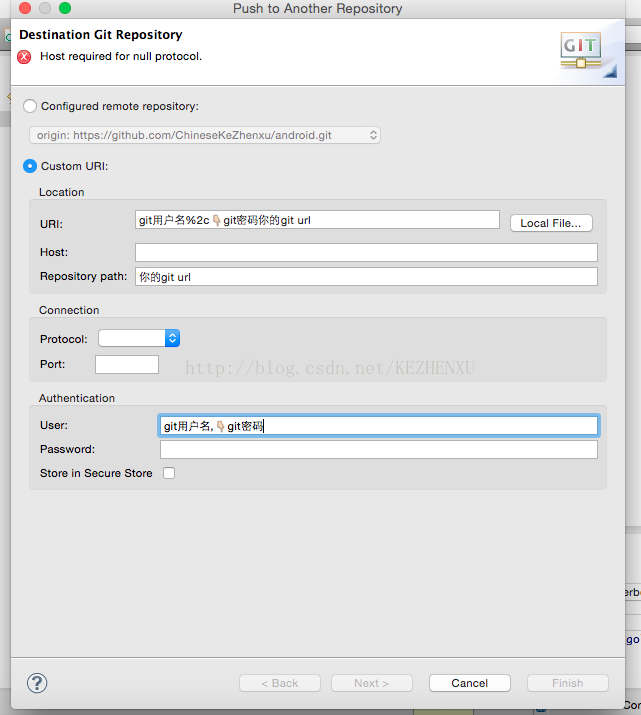Focus the URI input field
Viewport: 641px width, 715px height.
pos(317,220)
